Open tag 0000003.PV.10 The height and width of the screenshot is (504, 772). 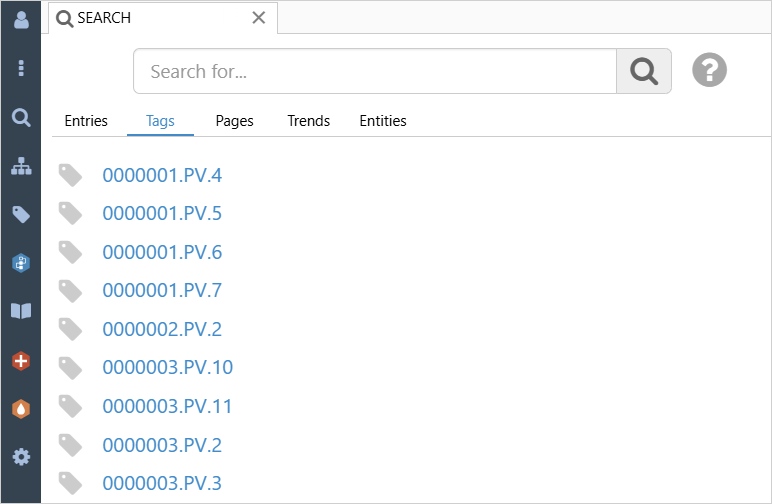167,368
